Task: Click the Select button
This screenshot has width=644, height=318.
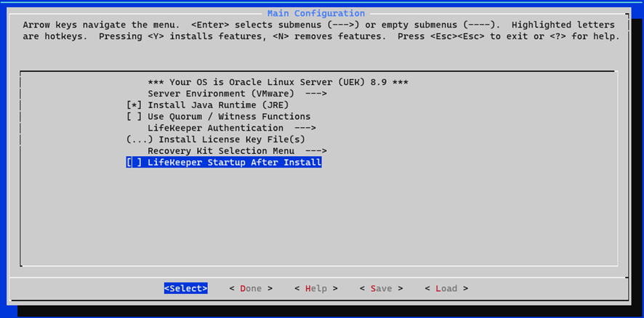Action: 185,288
